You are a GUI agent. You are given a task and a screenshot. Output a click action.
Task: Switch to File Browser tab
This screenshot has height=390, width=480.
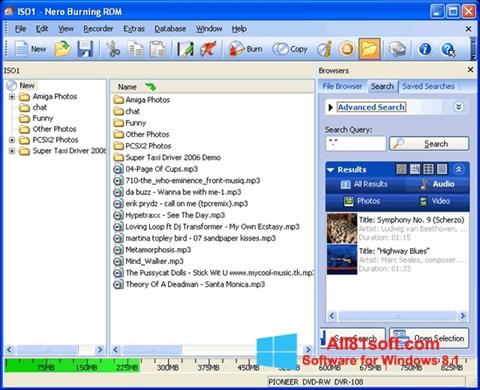(x=342, y=86)
